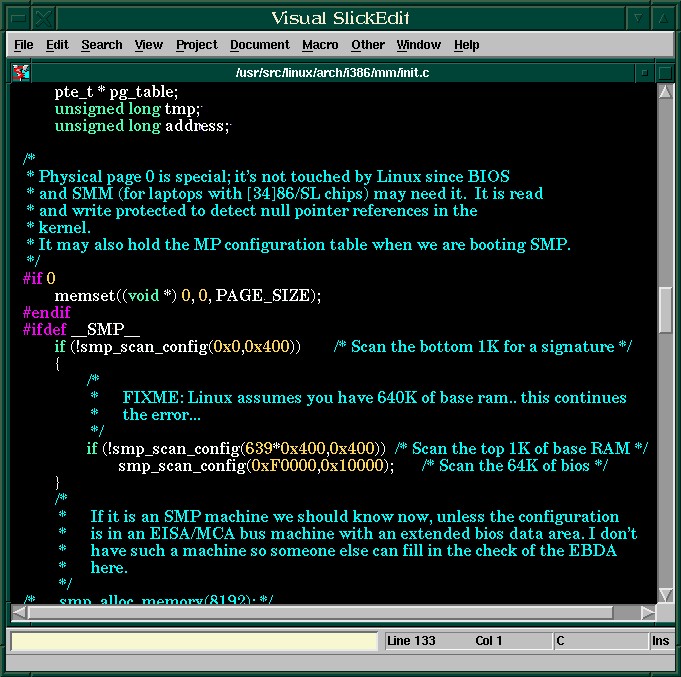681x677 pixels.
Task: Click the vertical scrollbar down arrow
Action: pyautogui.click(x=665, y=594)
